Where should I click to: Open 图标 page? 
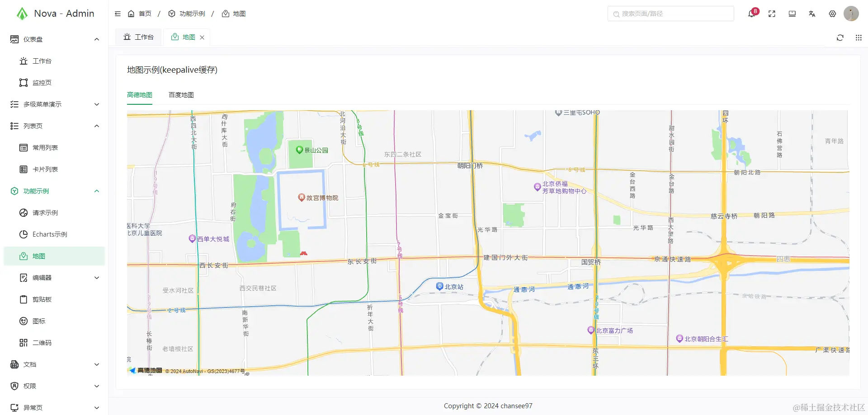click(x=54, y=321)
